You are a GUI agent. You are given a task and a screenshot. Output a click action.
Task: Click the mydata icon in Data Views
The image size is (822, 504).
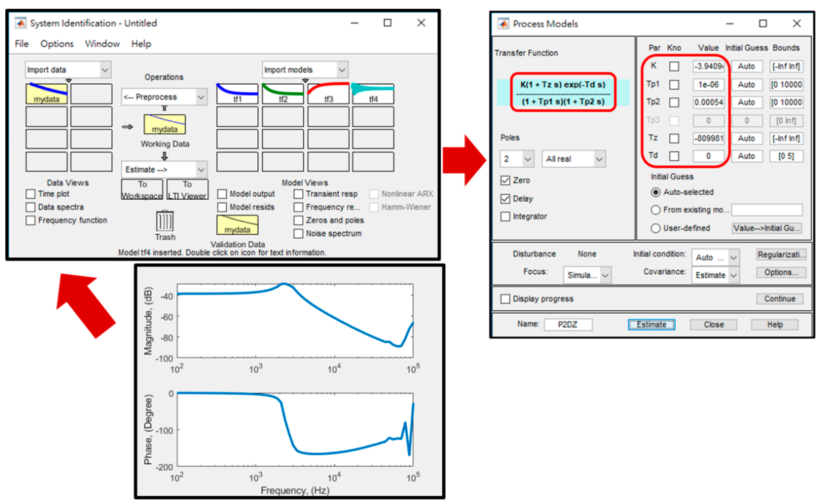[46, 94]
